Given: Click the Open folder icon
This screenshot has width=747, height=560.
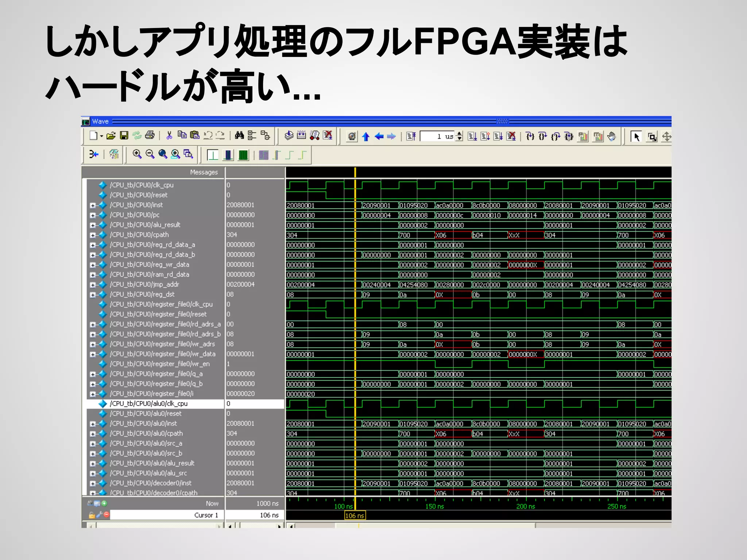Looking at the screenshot, I should click(111, 136).
